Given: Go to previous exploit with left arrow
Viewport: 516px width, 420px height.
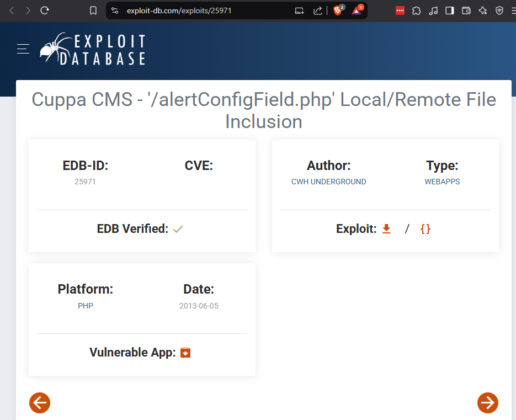Looking at the screenshot, I should [x=40, y=403].
